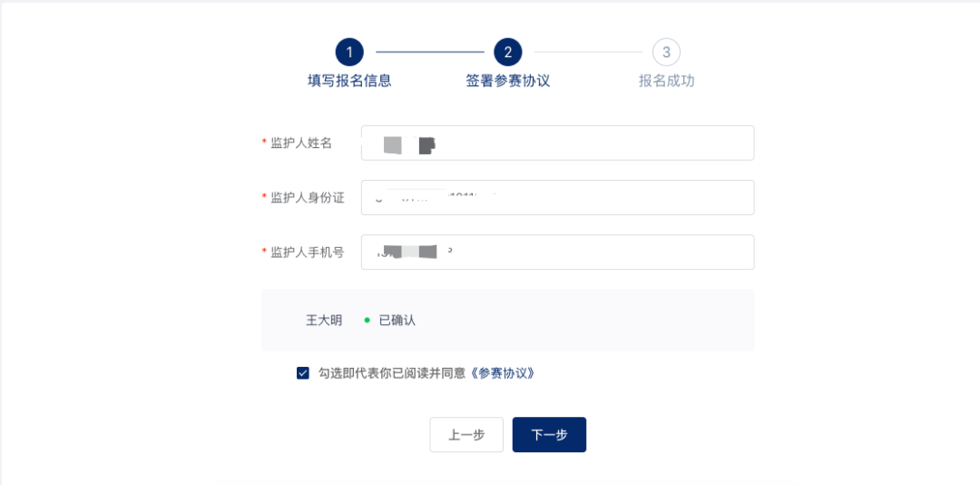This screenshot has width=980, height=485.
Task: Click the green status dot beside 已确认
Action: tap(367, 321)
